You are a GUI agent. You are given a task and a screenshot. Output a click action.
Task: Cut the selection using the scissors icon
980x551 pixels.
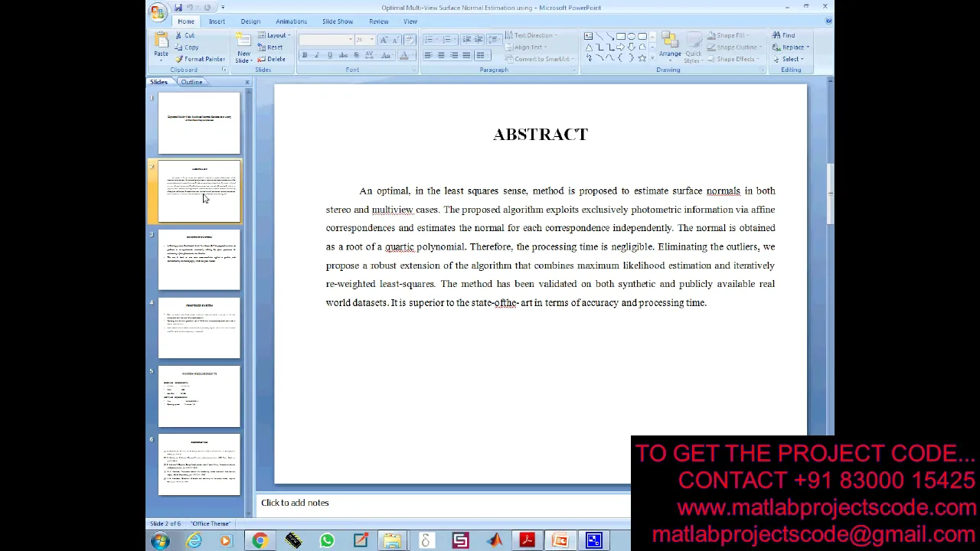pyautogui.click(x=184, y=35)
